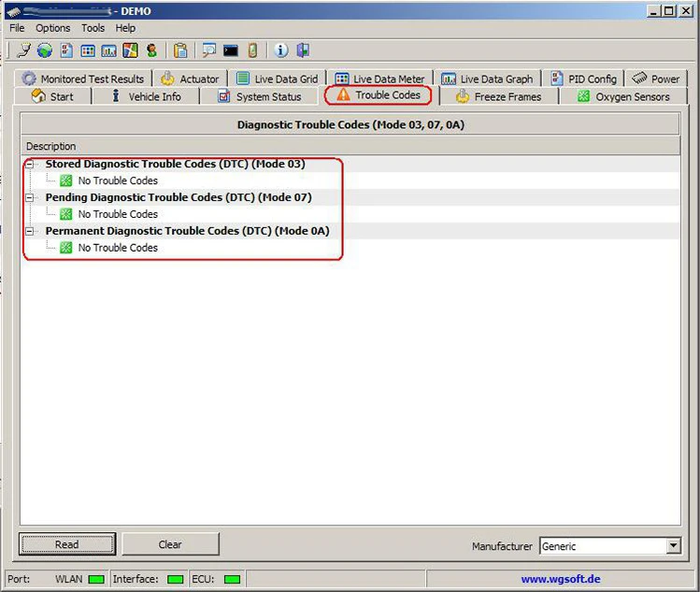The image size is (700, 592).
Task: Switch to the Freeze Frames tab
Action: coord(499,96)
